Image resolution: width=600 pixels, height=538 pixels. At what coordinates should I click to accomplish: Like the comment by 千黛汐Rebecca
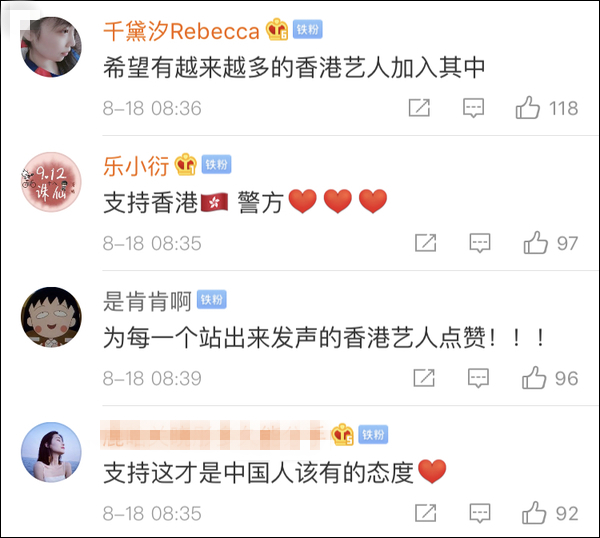click(528, 108)
